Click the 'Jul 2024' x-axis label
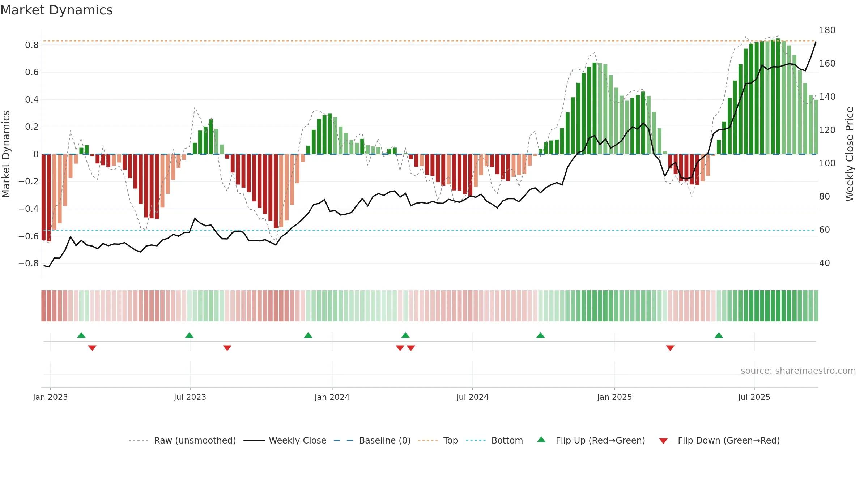Screen dimensions: 868x488 coord(472,397)
